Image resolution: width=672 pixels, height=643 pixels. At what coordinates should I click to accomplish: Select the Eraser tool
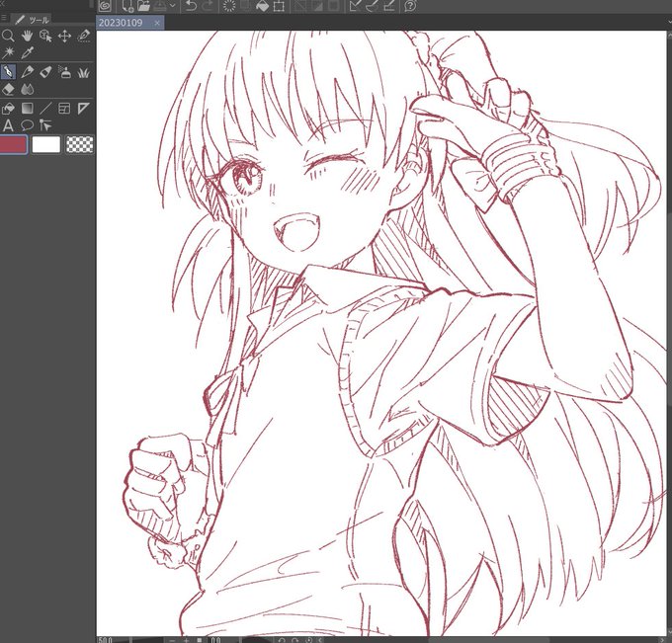[x=8, y=89]
